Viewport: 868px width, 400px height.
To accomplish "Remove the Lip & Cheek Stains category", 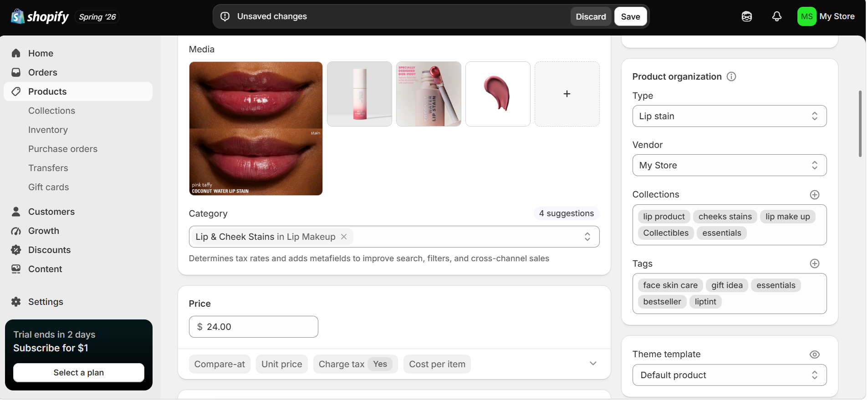I will pos(344,237).
